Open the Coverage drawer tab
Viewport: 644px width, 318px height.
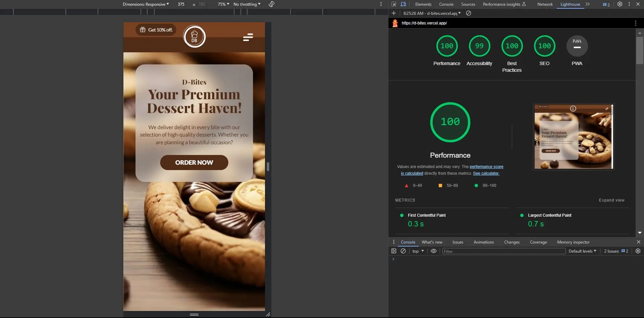(538, 242)
